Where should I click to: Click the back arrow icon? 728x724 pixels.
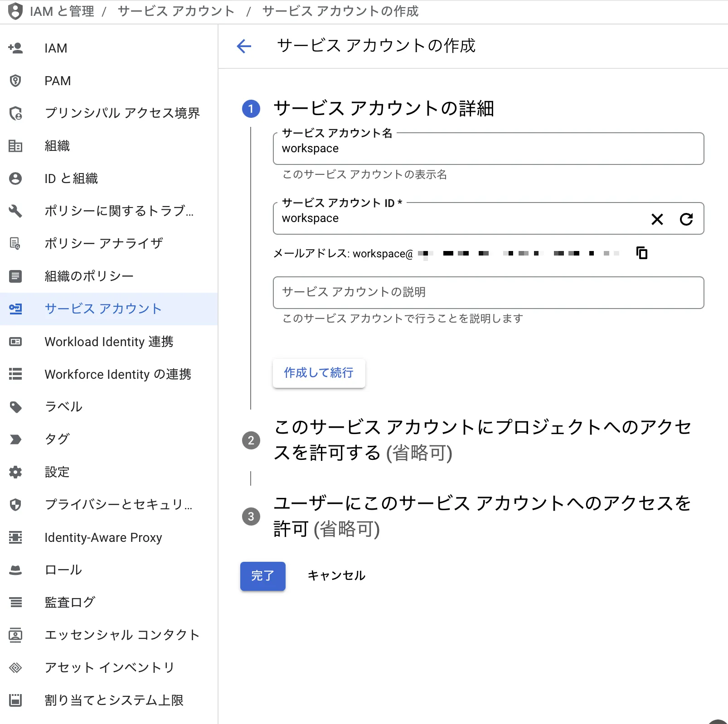click(x=244, y=46)
